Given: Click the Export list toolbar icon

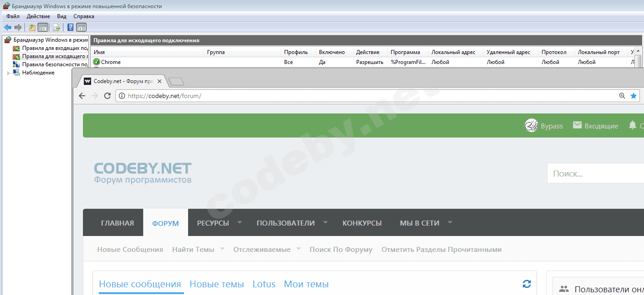Looking at the screenshot, I should (x=57, y=27).
